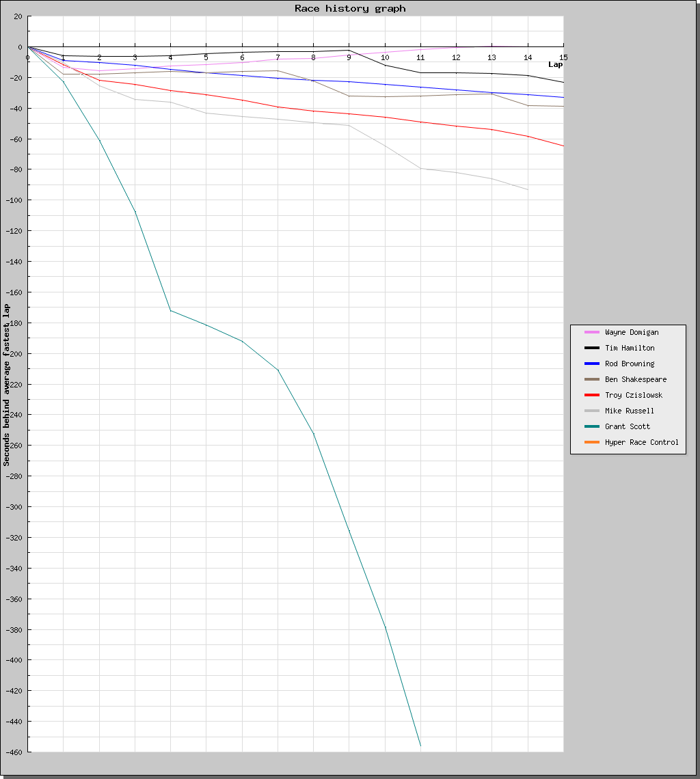700x779 pixels.
Task: Click Grant Scott's teal line point at lap 4
Action: pyautogui.click(x=170, y=310)
